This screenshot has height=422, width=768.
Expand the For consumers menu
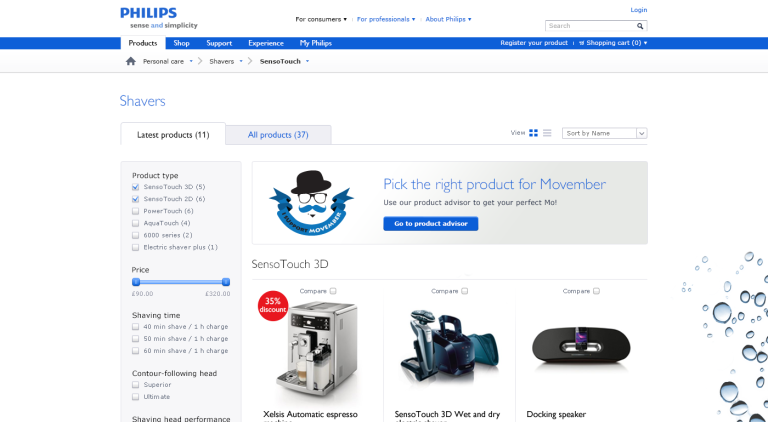click(321, 19)
